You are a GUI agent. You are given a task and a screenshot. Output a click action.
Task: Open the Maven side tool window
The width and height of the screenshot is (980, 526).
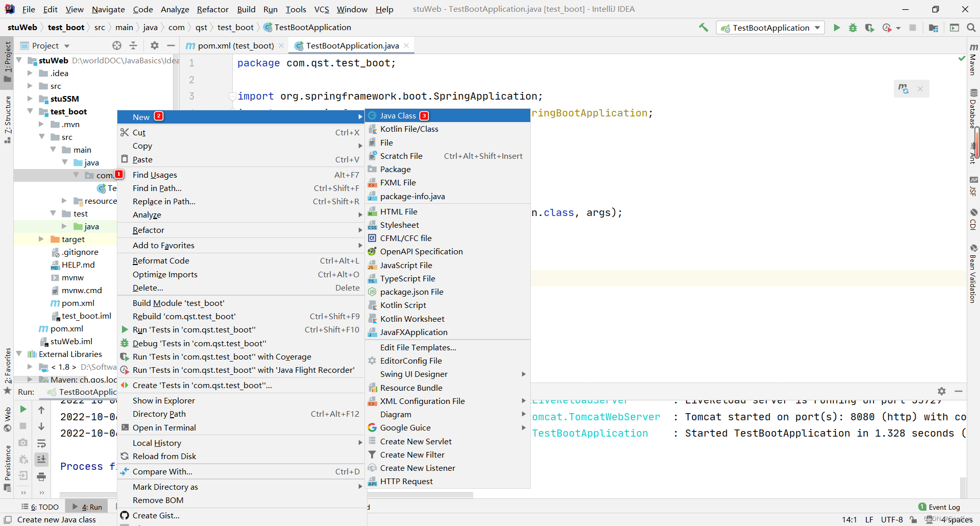[973, 59]
